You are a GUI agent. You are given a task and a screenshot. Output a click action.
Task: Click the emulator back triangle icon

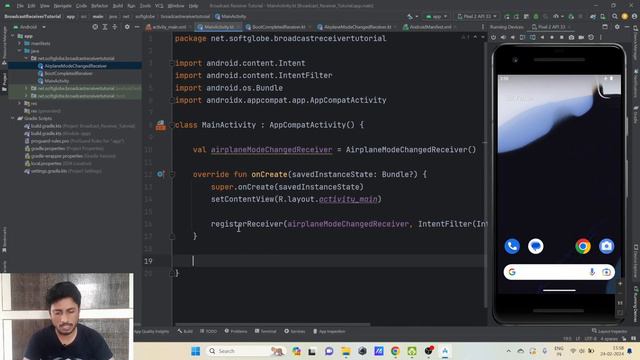[542, 37]
